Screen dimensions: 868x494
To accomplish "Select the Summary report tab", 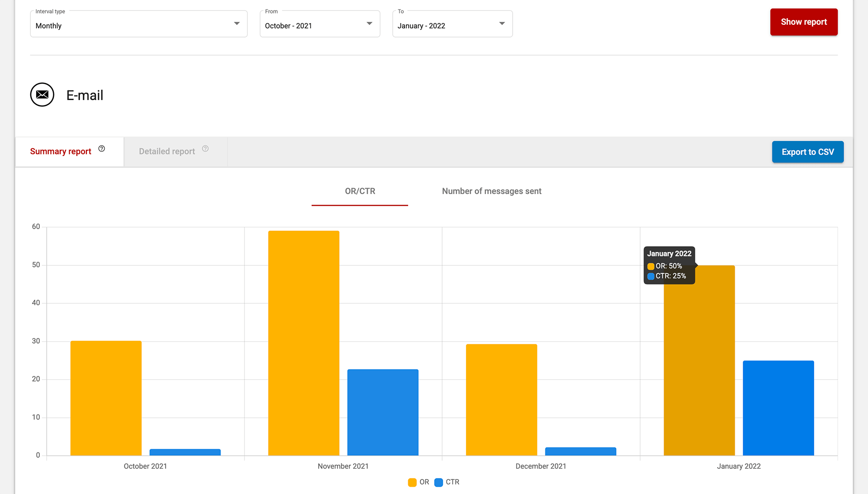I will pos(61,152).
